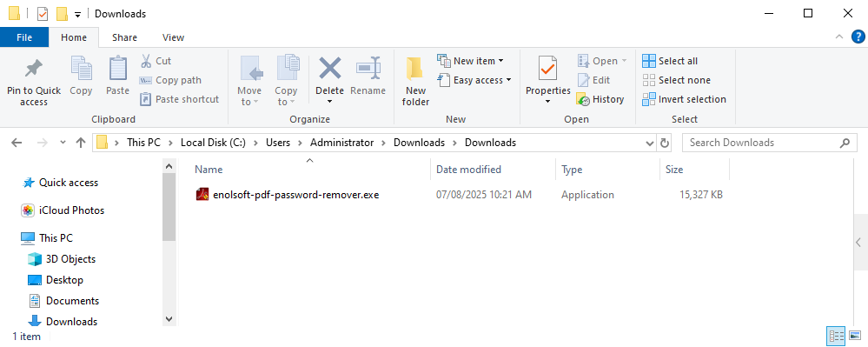Refresh the Downloads folder view

coord(665,143)
